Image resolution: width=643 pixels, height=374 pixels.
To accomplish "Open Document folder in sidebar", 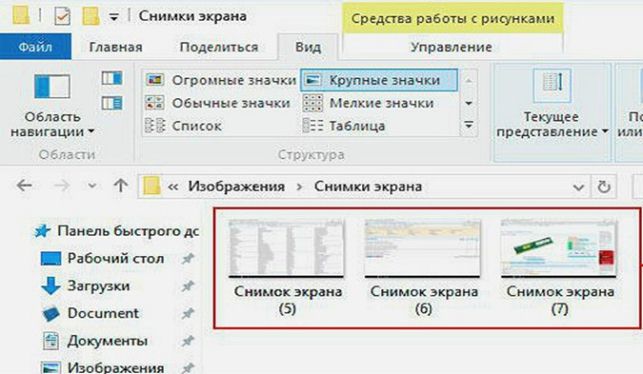I will [x=90, y=313].
